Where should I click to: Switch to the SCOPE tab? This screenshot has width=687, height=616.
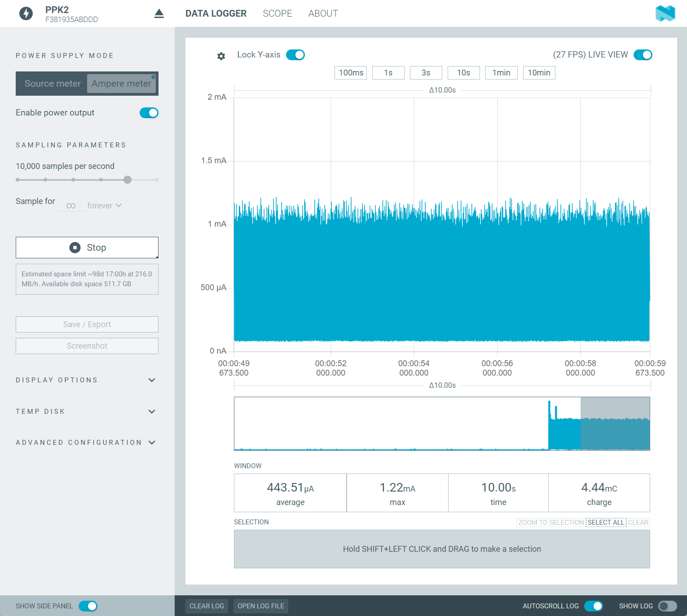(x=277, y=13)
